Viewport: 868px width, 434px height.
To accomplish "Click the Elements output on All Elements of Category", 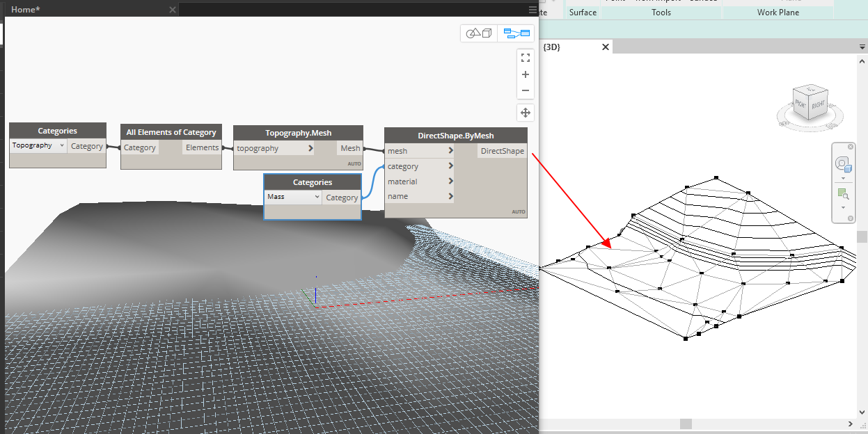I will 202,147.
